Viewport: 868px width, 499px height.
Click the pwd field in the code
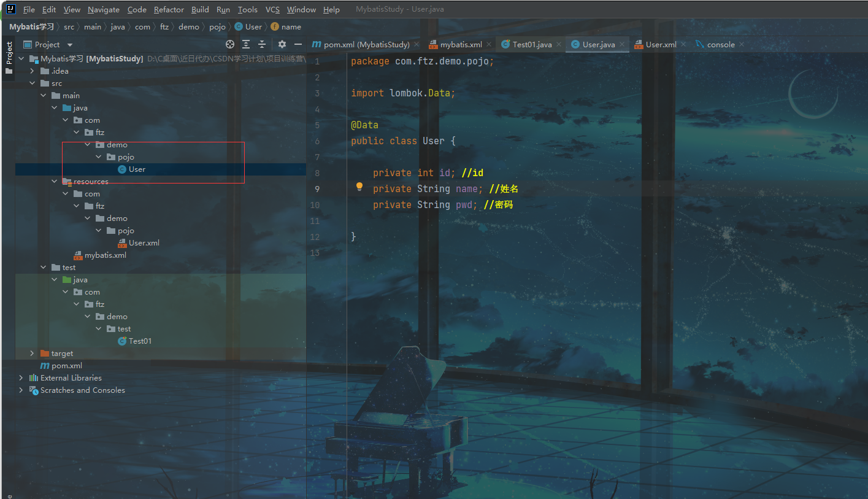464,204
